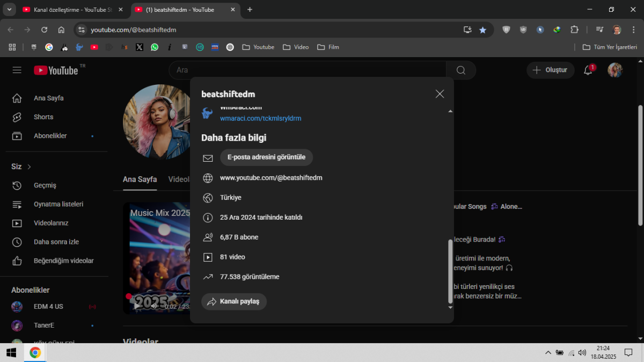Open the Extensions puzzle icon
Screen dimensions: 644x362
574,30
